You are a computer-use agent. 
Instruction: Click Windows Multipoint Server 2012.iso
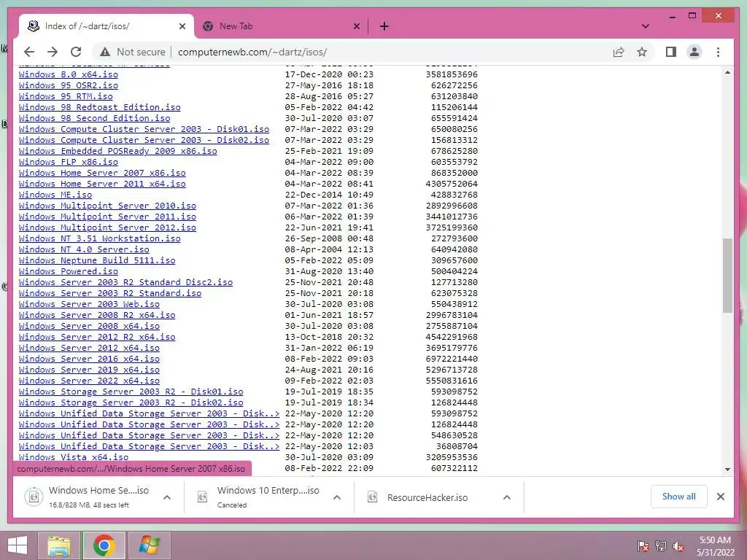[107, 228]
